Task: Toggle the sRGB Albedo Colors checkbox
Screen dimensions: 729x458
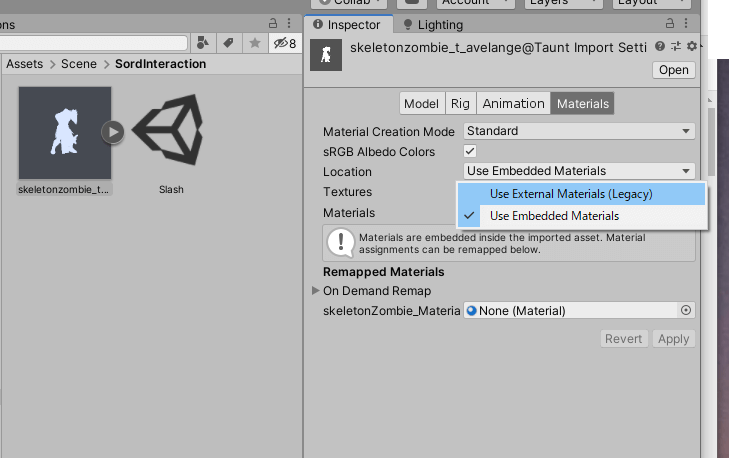Action: point(470,151)
